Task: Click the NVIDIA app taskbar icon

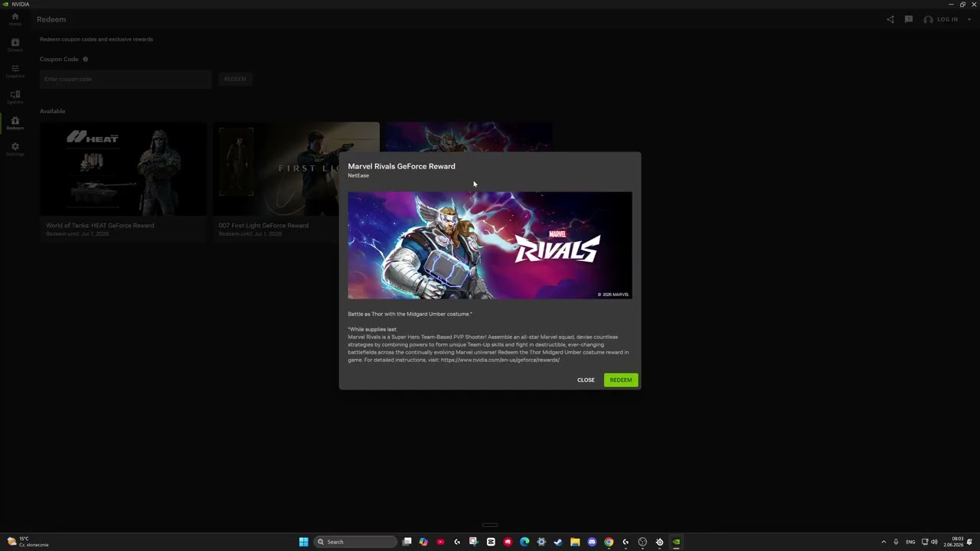Action: [676, 542]
